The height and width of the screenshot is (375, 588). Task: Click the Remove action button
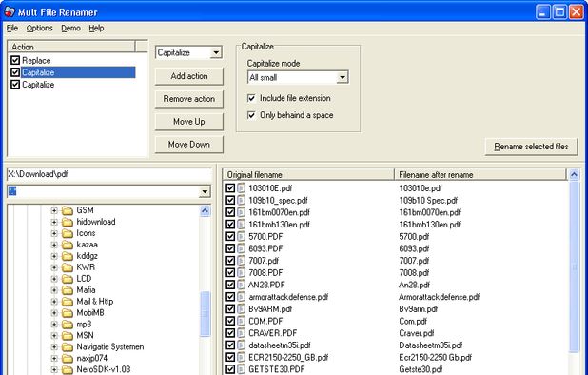[x=189, y=99]
